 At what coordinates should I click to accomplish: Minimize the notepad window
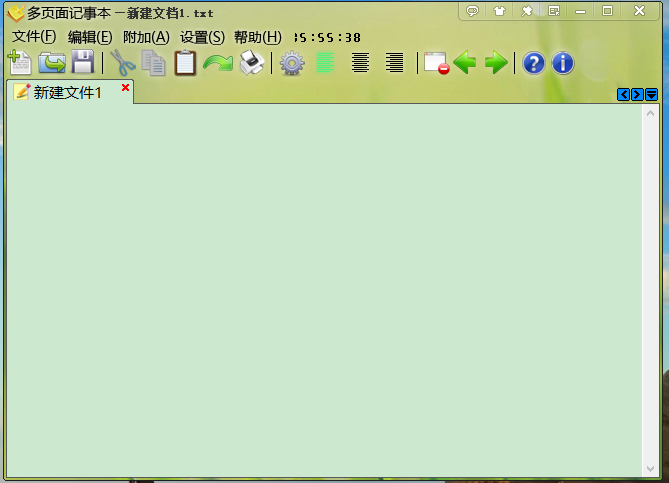click(x=580, y=11)
